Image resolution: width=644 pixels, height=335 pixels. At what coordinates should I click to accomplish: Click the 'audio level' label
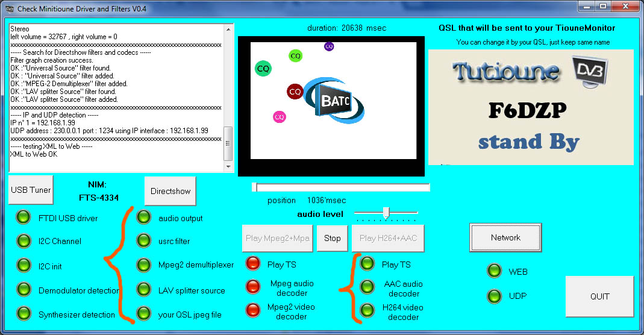click(x=320, y=214)
